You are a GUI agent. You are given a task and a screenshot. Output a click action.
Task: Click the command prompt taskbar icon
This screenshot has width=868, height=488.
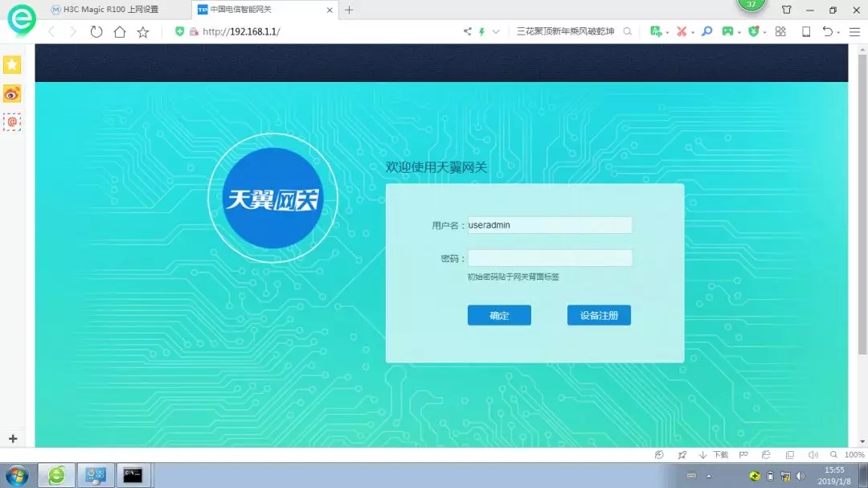click(133, 475)
